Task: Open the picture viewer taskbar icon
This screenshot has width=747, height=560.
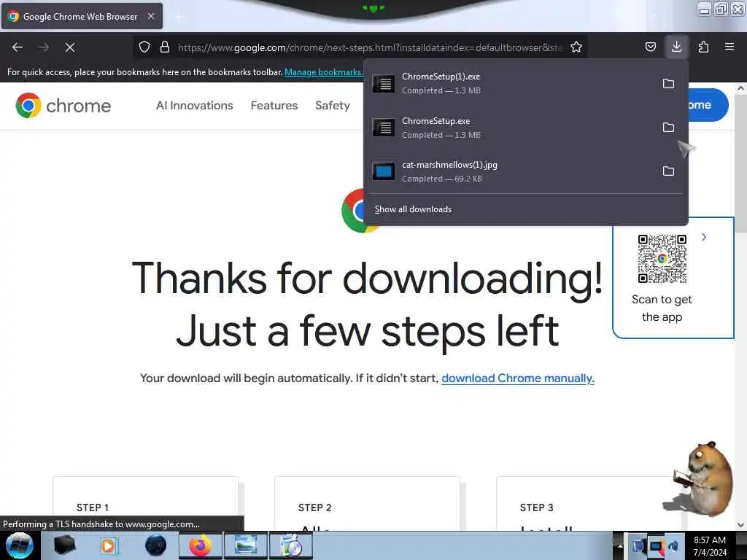Action: coord(245,545)
